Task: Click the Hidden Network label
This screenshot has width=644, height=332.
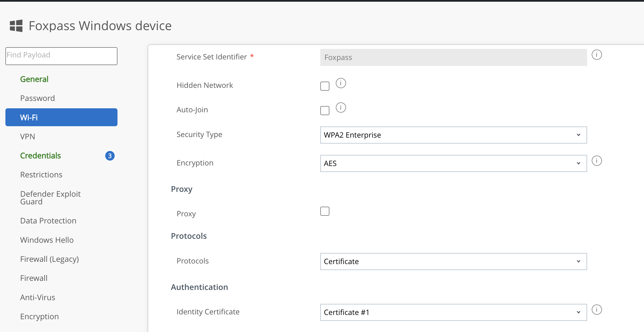Action: 205,85
